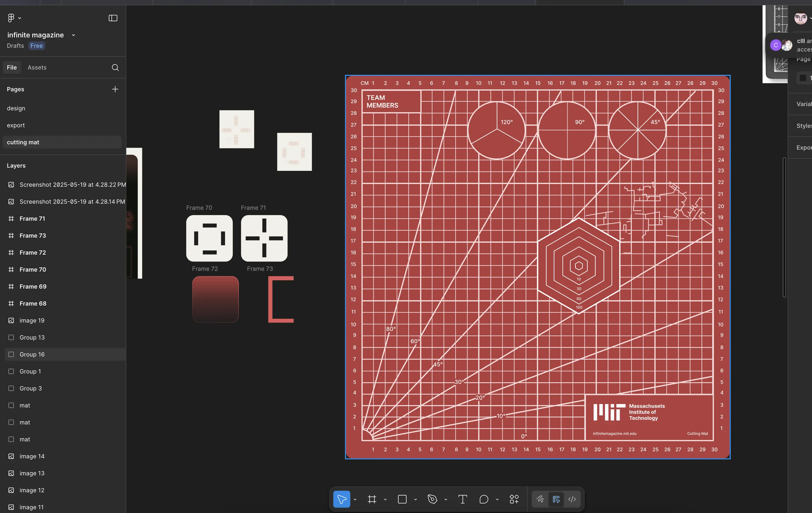Switch to Dev Mode toggle
Image resolution: width=812 pixels, height=513 pixels.
click(x=572, y=499)
